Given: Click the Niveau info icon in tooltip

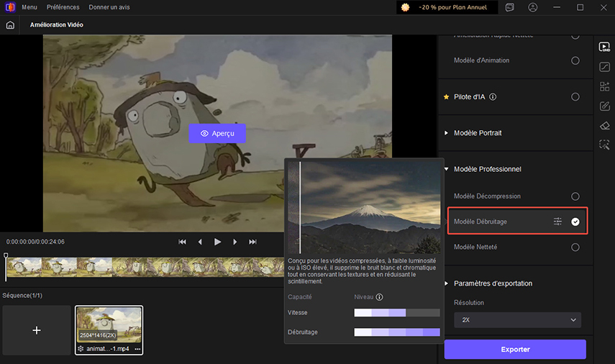Looking at the screenshot, I should 379,297.
